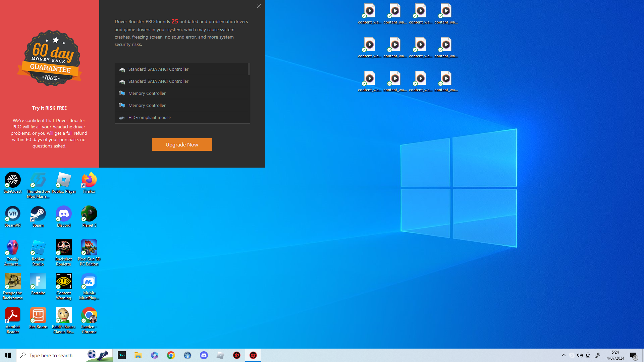Image resolution: width=644 pixels, height=362 pixels.
Task: Open the Fortnite desktop icon
Action: (x=38, y=282)
